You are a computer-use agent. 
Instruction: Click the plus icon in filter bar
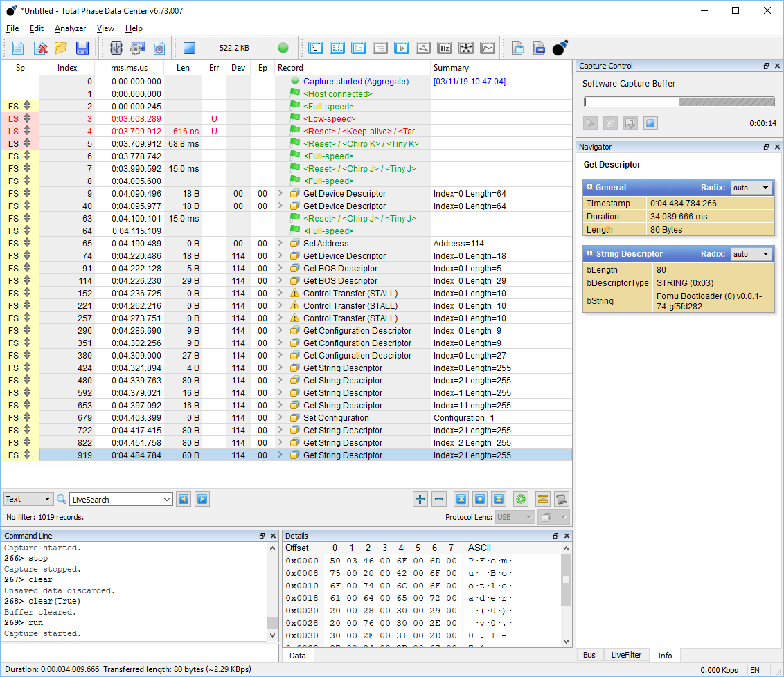[420, 499]
